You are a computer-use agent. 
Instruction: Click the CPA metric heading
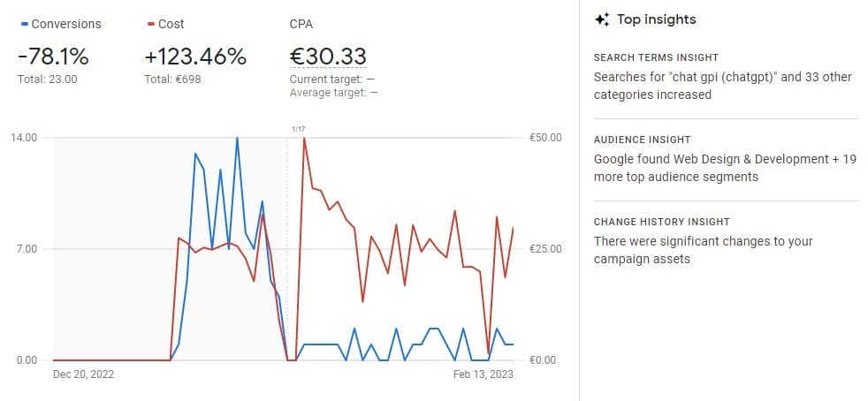pos(301,24)
